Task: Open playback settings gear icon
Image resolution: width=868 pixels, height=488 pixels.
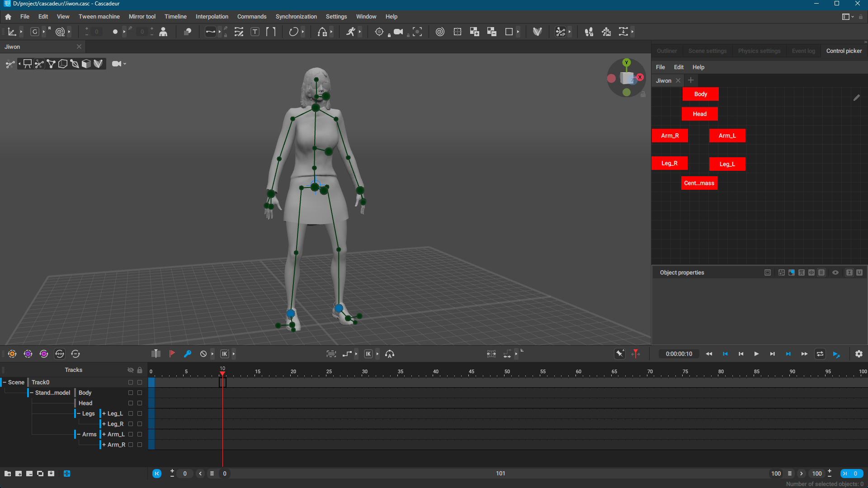Action: point(859,354)
